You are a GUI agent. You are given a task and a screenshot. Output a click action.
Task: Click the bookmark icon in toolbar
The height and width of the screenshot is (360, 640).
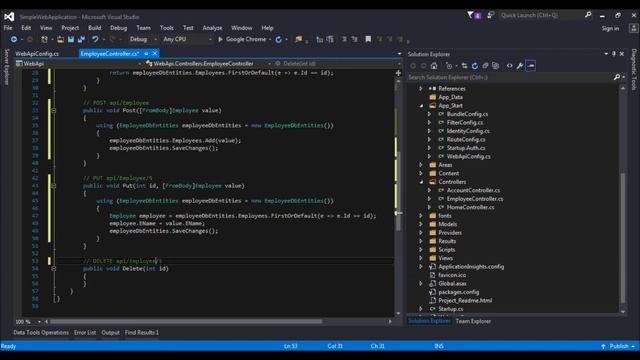[x=368, y=39]
